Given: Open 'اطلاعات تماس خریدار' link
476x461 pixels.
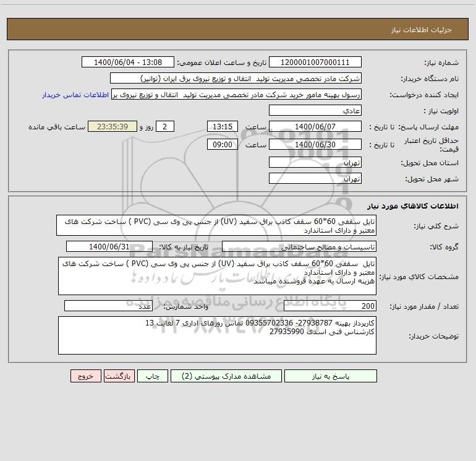Looking at the screenshot, I should click(75, 95).
